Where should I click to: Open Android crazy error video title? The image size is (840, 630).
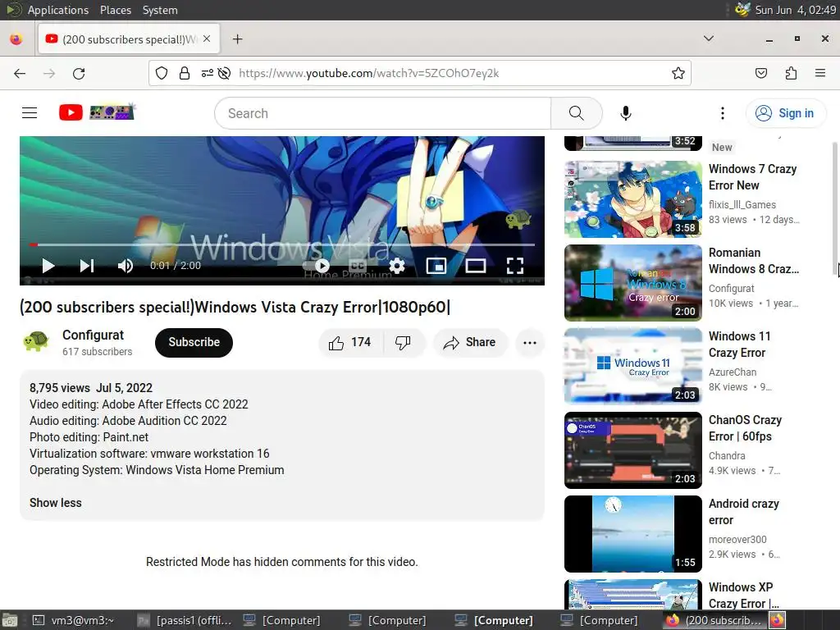coord(743,512)
